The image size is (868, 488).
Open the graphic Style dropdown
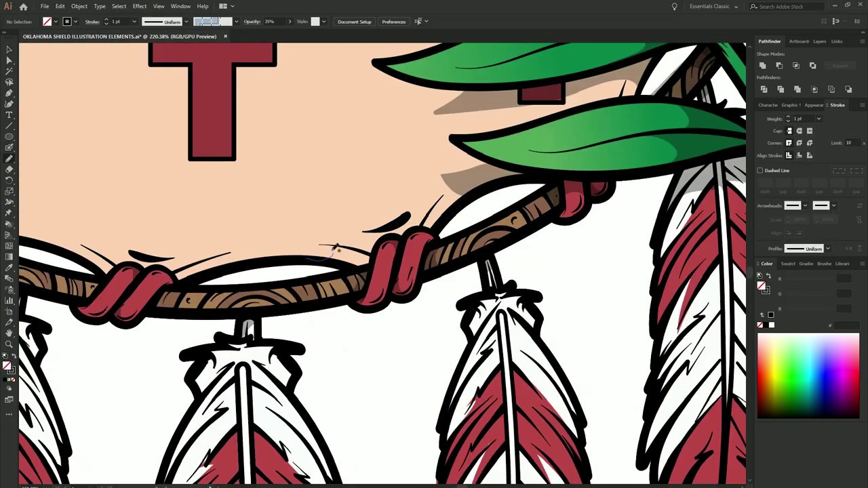323,22
